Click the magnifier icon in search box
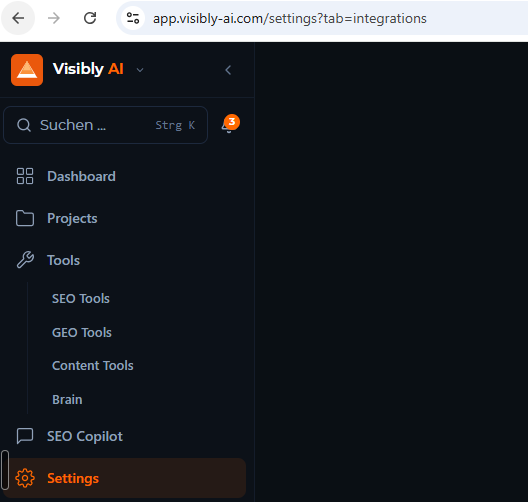Viewport: 528px width, 502px height. coord(24,125)
